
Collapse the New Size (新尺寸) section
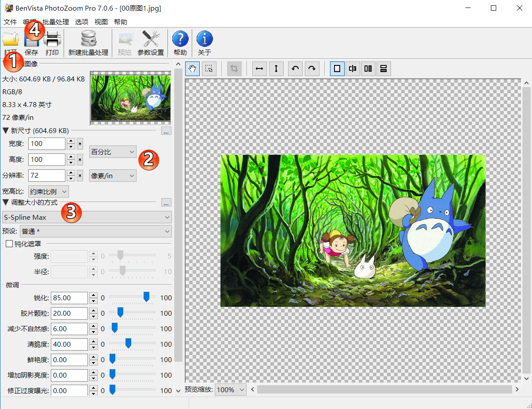(x=5, y=131)
